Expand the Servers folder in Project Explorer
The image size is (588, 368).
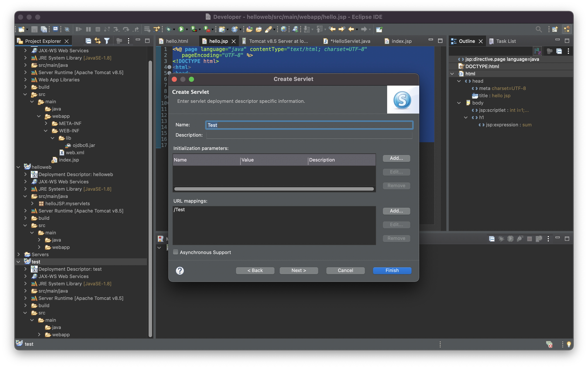(x=18, y=254)
